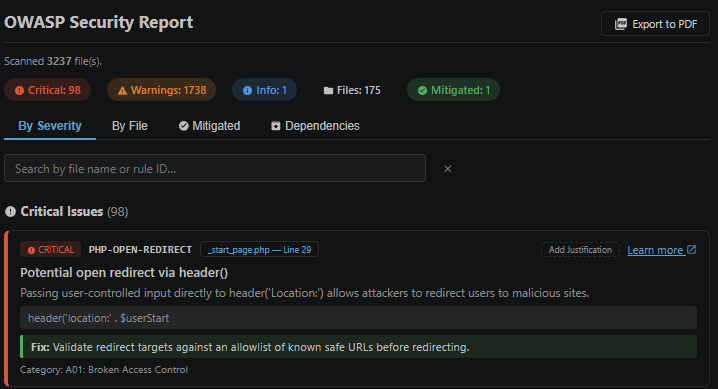
Task: Click the Fix recommendation text
Action: tap(358, 347)
